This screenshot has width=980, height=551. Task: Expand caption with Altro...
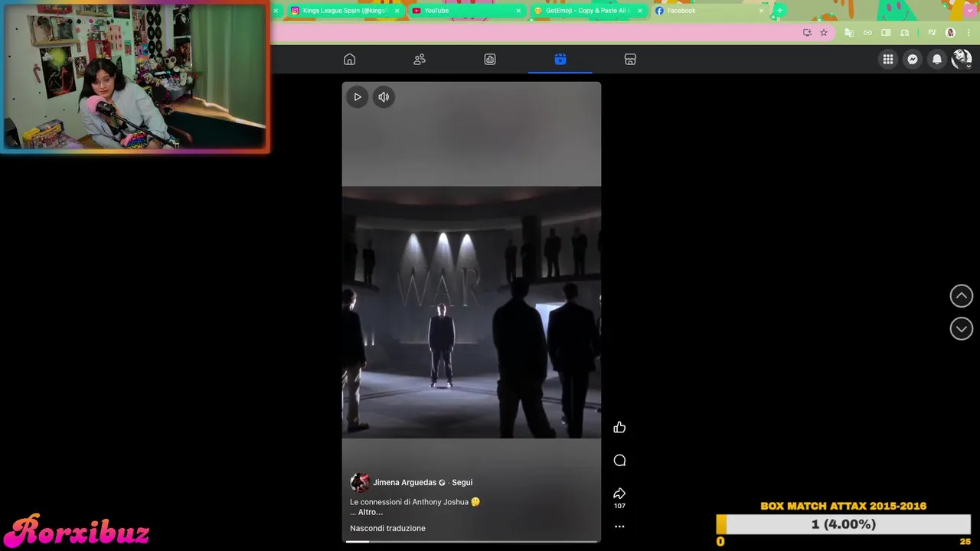click(371, 512)
